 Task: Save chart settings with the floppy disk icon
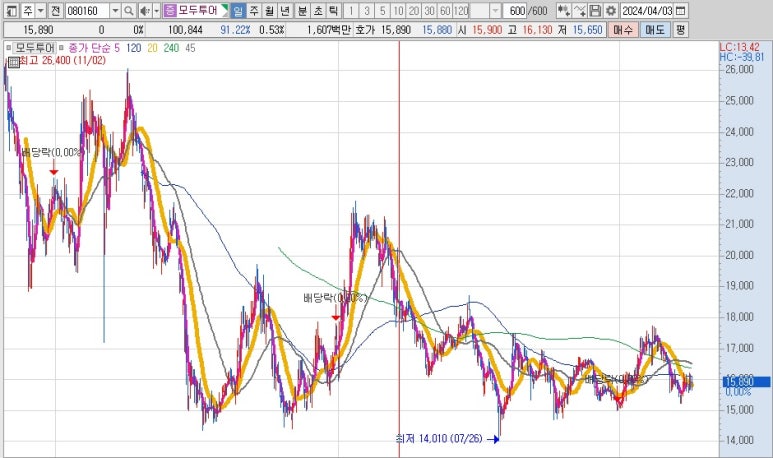pyautogui.click(x=595, y=10)
